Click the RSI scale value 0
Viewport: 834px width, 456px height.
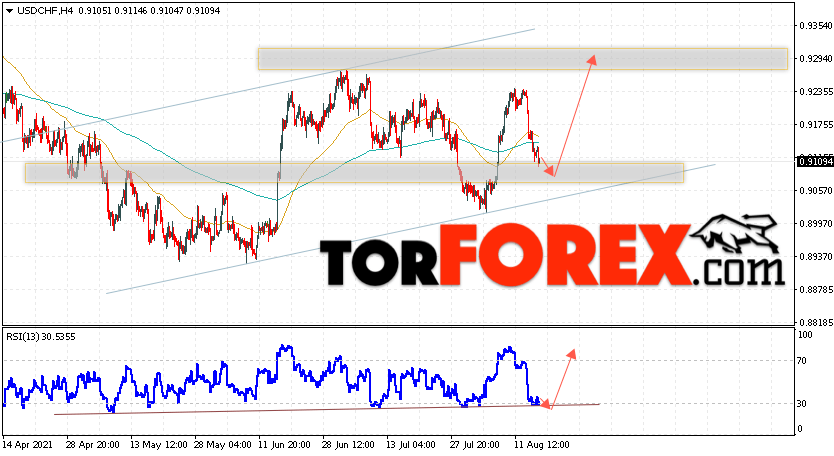coord(801,429)
